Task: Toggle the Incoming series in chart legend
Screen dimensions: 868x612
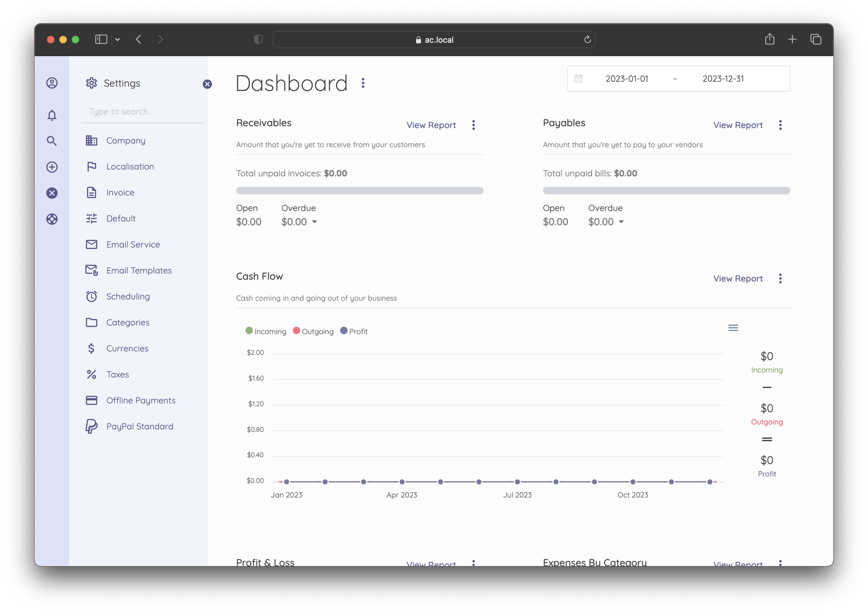Action: click(x=266, y=331)
